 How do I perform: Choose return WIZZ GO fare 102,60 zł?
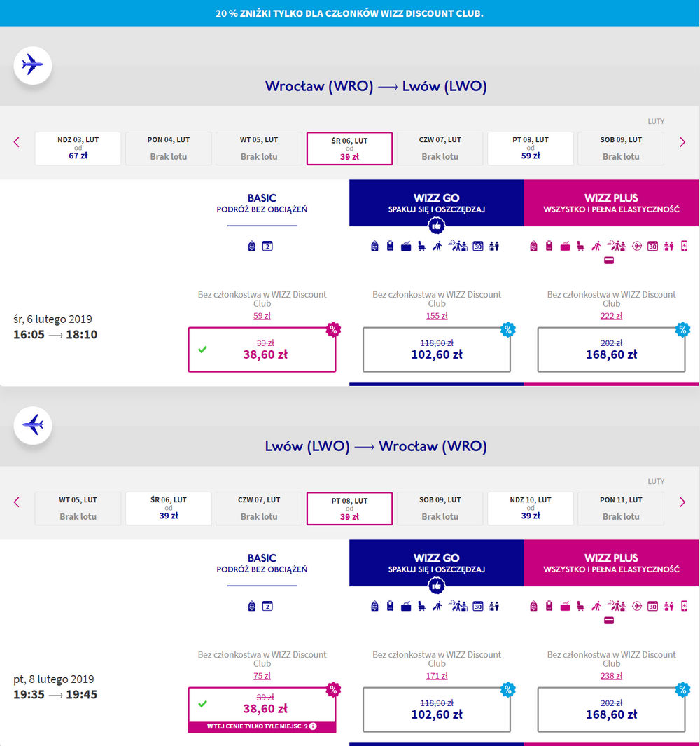(437, 710)
